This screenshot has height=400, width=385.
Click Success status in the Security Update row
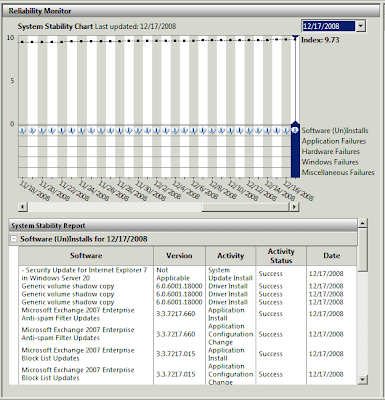point(270,274)
